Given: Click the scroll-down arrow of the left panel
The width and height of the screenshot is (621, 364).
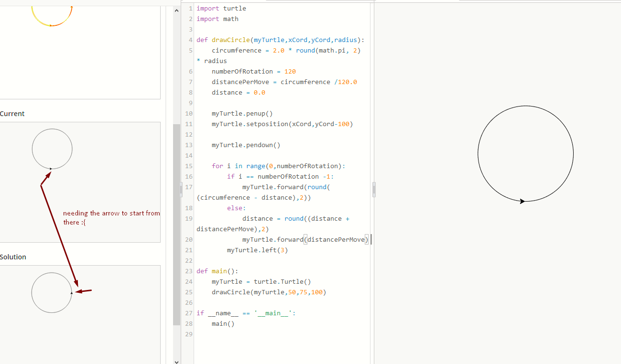Looking at the screenshot, I should pos(176,362).
